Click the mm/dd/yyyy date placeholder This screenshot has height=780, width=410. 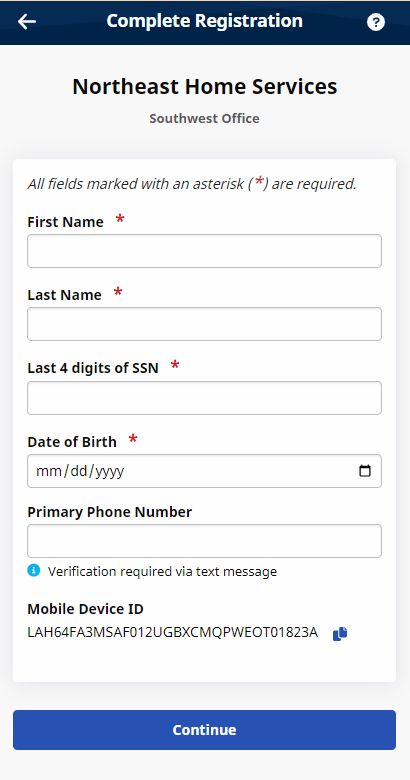[80, 471]
